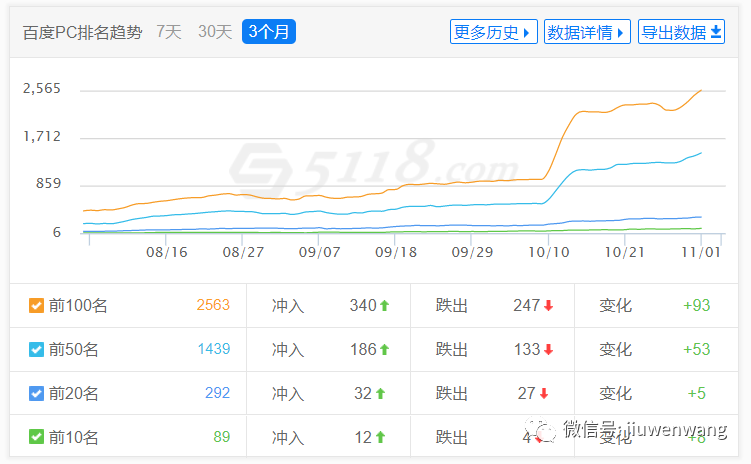Click the 10/10 date label on the chart axis
The height and width of the screenshot is (464, 751).
click(549, 252)
